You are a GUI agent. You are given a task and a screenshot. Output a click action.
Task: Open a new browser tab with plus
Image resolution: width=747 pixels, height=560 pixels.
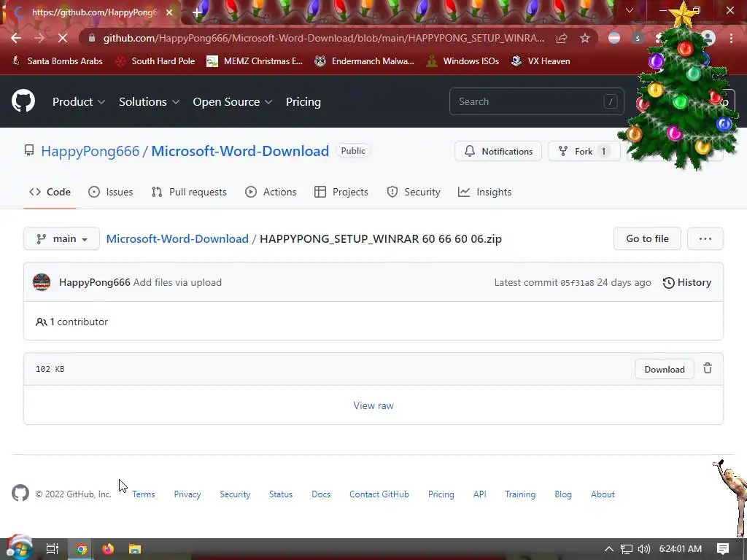coord(196,13)
